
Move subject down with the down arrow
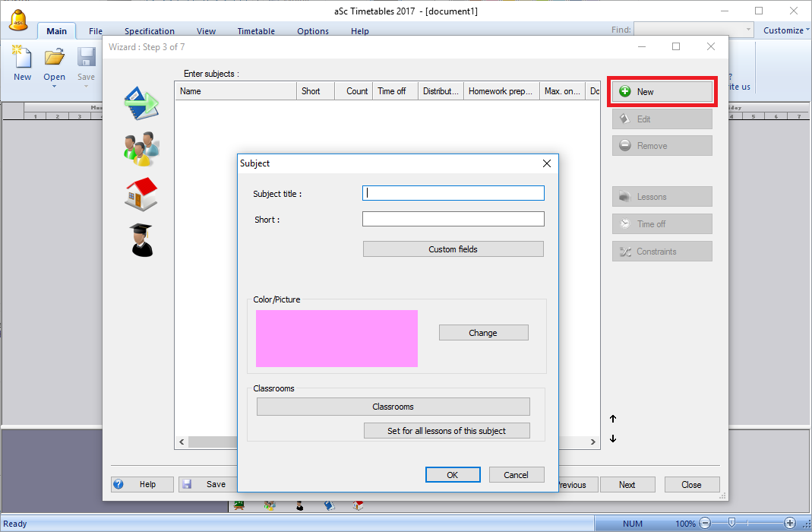click(x=613, y=439)
